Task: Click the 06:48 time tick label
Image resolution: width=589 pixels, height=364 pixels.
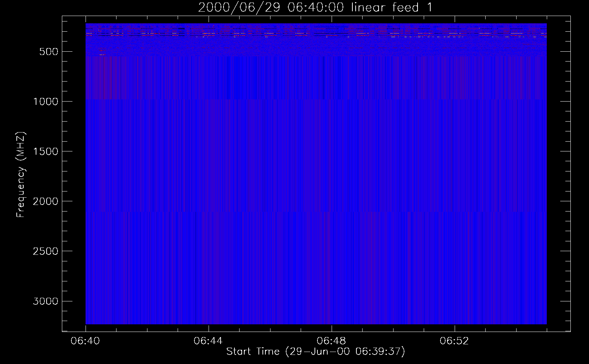Action: coord(331,341)
